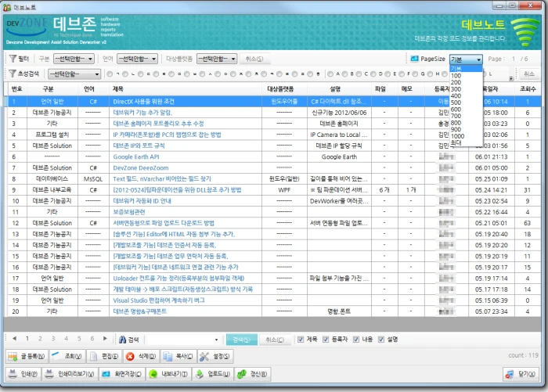The height and width of the screenshot is (392, 548).
Task: Click 취소 on the initial-search row
Action: [x=529, y=74]
